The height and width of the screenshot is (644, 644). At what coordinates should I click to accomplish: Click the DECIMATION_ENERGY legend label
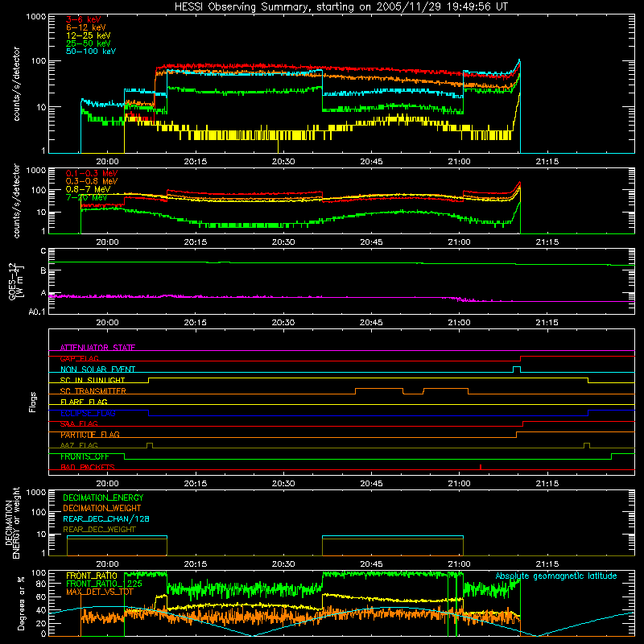click(x=103, y=497)
